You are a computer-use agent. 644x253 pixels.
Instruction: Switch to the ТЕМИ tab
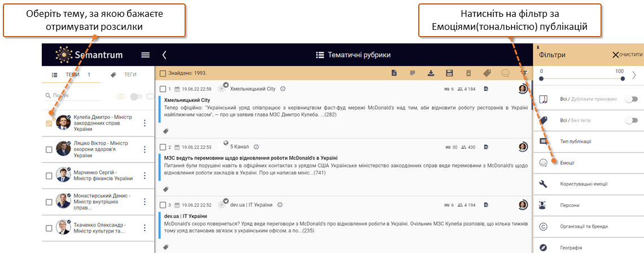(x=72, y=74)
